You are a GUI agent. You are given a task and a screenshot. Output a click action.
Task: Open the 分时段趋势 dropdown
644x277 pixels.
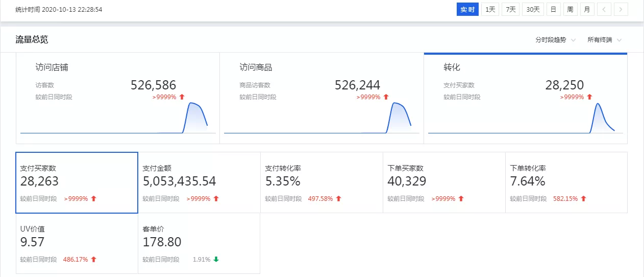pyautogui.click(x=555, y=40)
